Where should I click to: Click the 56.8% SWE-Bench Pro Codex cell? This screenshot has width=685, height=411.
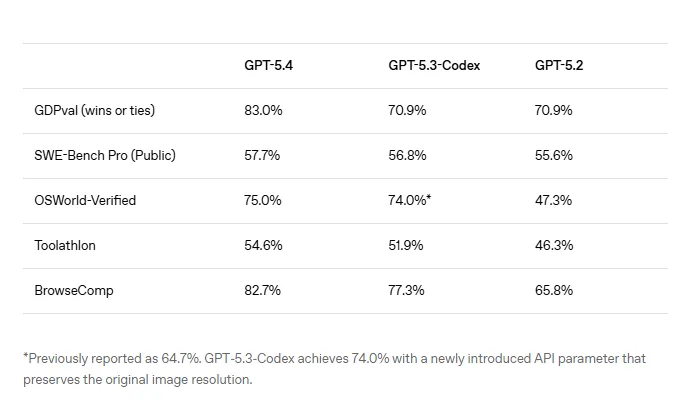407,156
